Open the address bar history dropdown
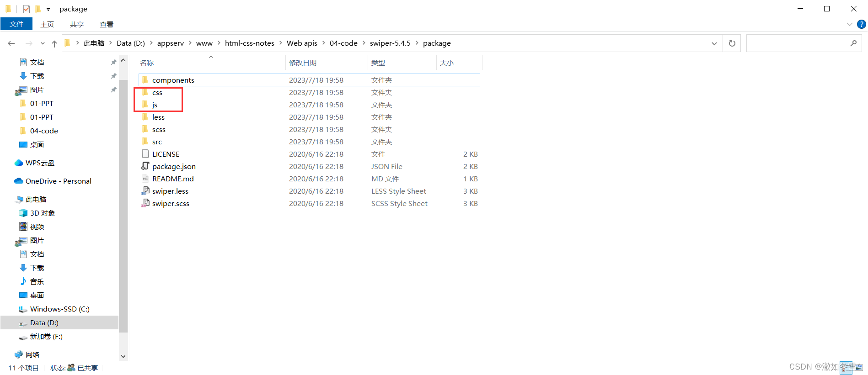 [714, 43]
